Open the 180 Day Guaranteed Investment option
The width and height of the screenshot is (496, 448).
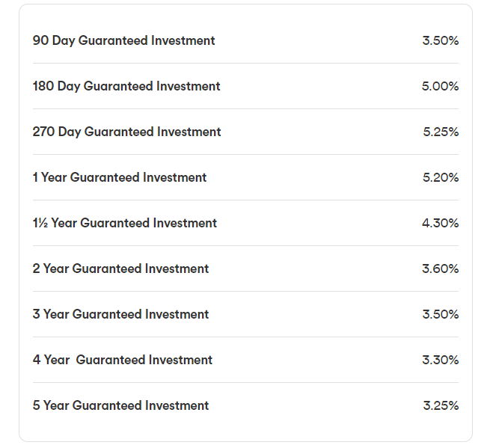126,86
